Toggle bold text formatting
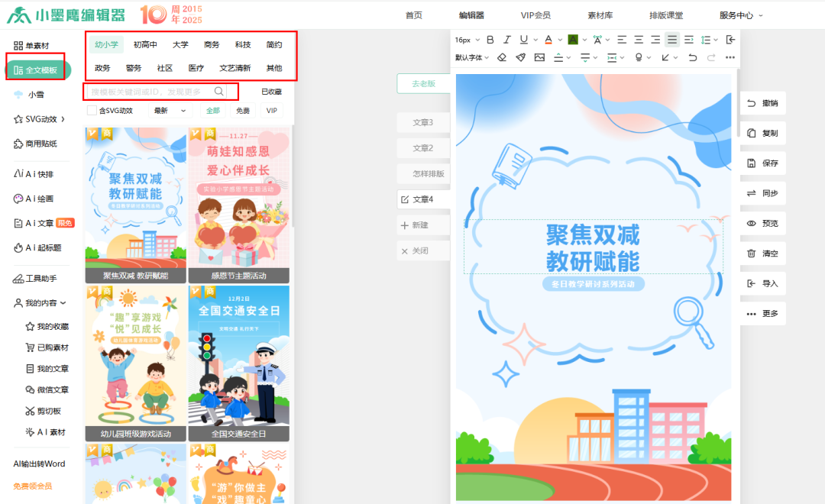Image resolution: width=825 pixels, height=504 pixels. [490, 40]
